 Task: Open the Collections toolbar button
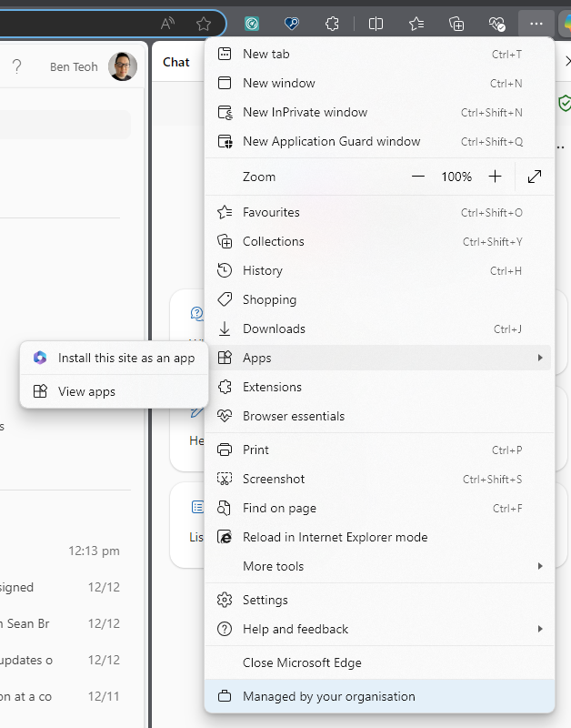(x=456, y=24)
